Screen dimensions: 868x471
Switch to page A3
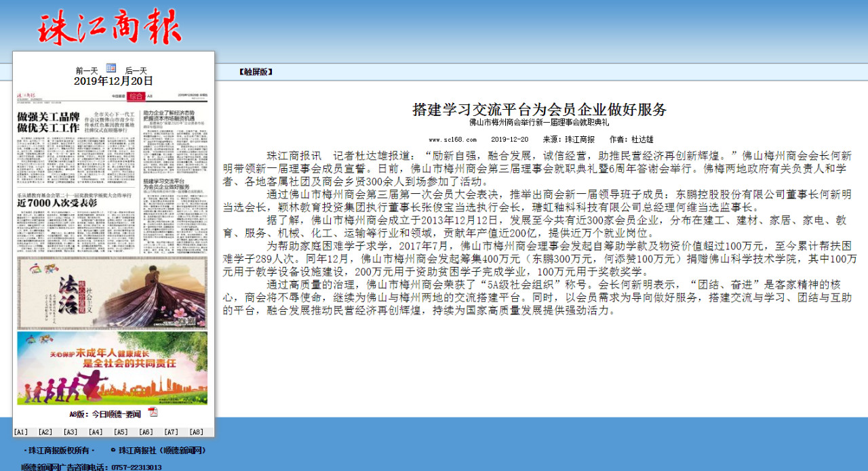71,432
